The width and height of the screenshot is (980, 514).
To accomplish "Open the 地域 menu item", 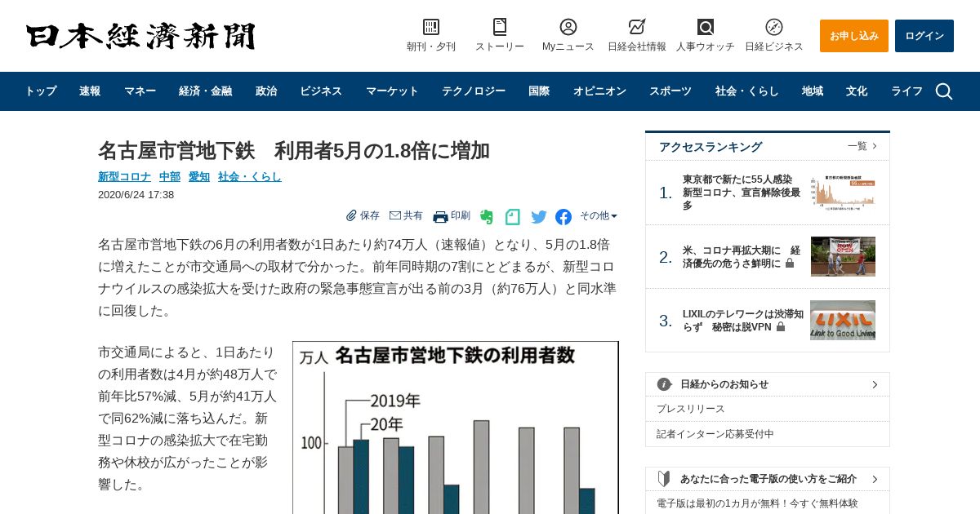I will [x=813, y=91].
